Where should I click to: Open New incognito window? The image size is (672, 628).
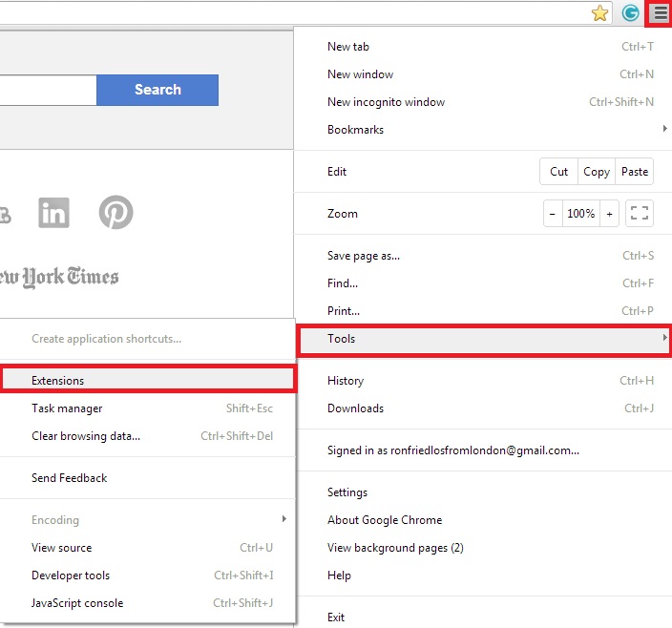pyautogui.click(x=386, y=102)
